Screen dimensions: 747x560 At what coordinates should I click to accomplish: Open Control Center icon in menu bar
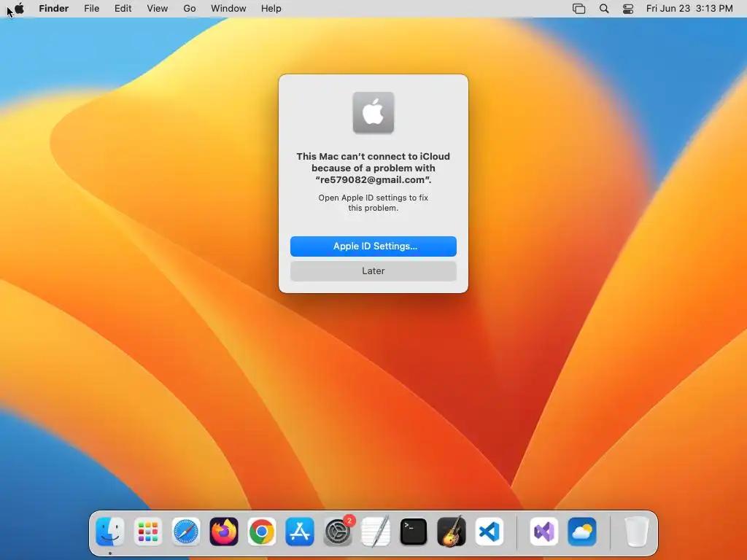pyautogui.click(x=628, y=9)
